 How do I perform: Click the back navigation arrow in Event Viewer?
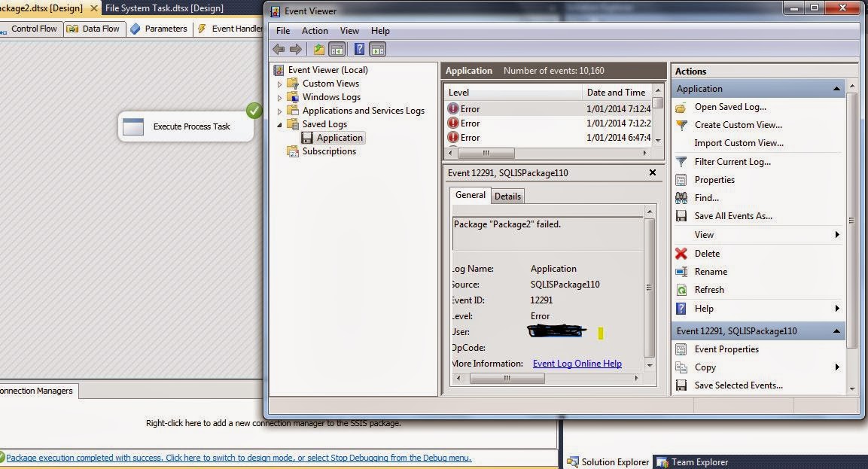point(279,48)
